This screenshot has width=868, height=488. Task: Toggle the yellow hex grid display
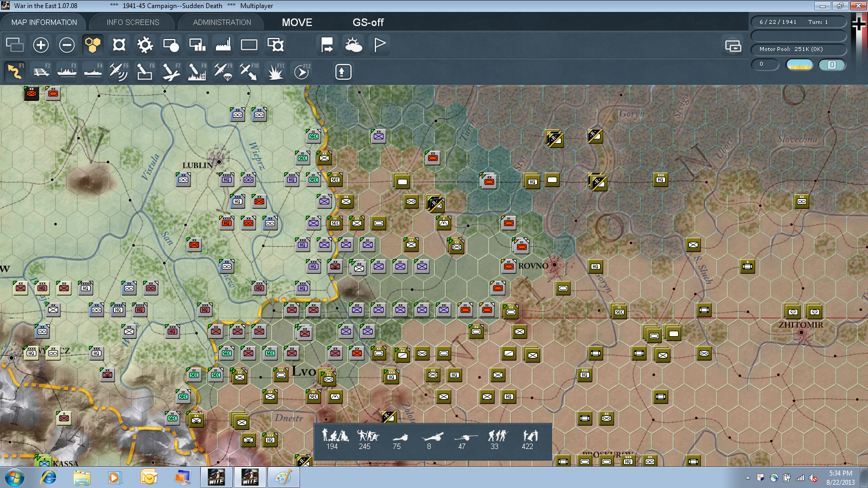(x=93, y=44)
